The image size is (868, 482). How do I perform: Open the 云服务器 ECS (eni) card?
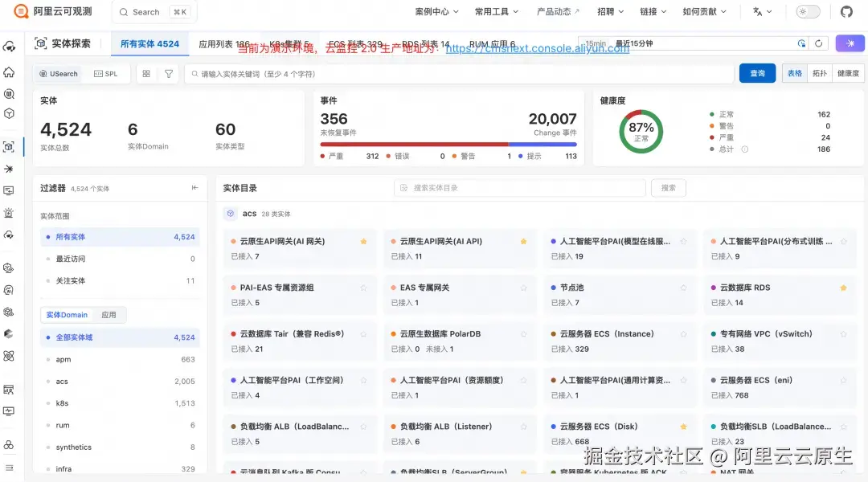click(x=780, y=387)
